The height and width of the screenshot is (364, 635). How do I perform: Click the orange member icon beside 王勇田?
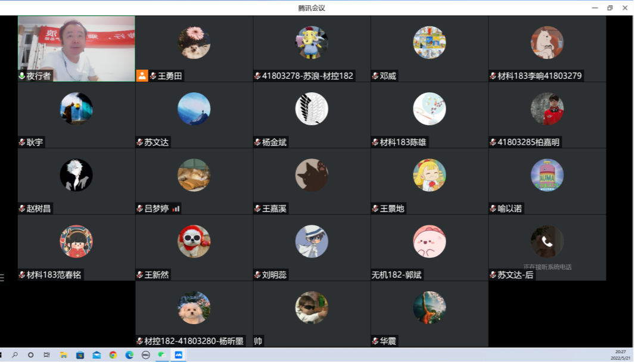(143, 76)
